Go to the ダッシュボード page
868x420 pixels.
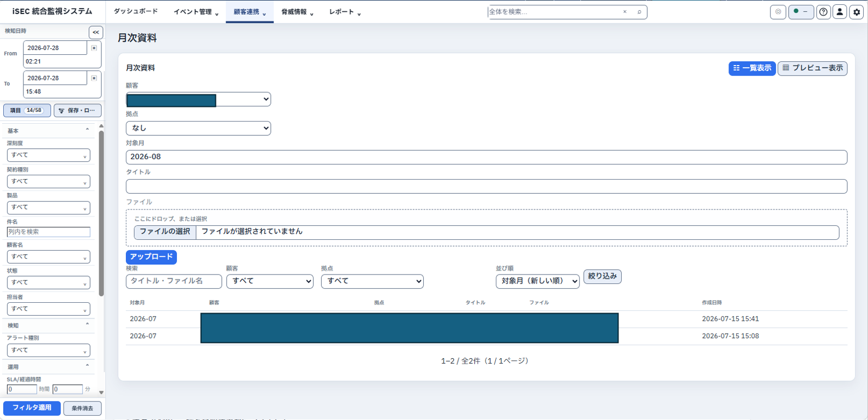click(x=136, y=11)
